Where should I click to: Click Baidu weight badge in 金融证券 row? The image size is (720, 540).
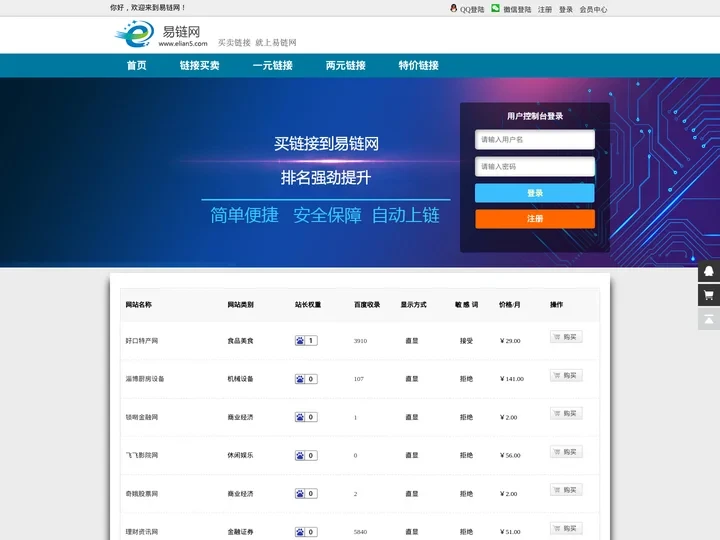[306, 532]
